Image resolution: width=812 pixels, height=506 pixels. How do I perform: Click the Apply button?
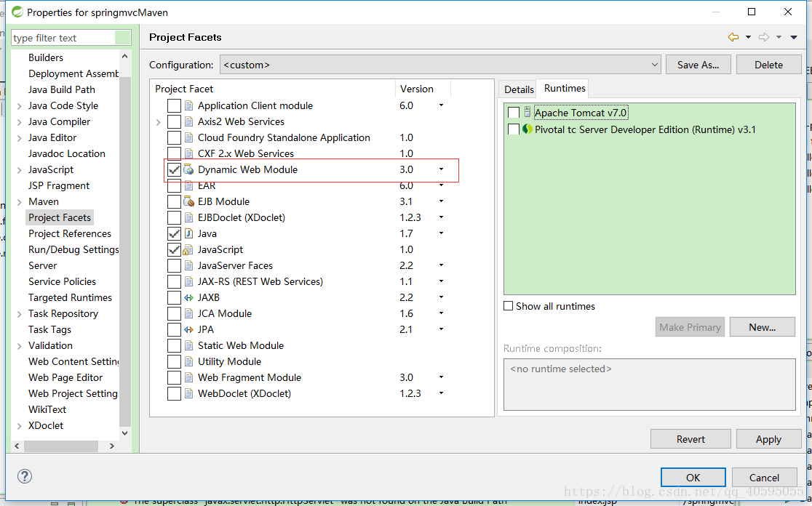768,438
